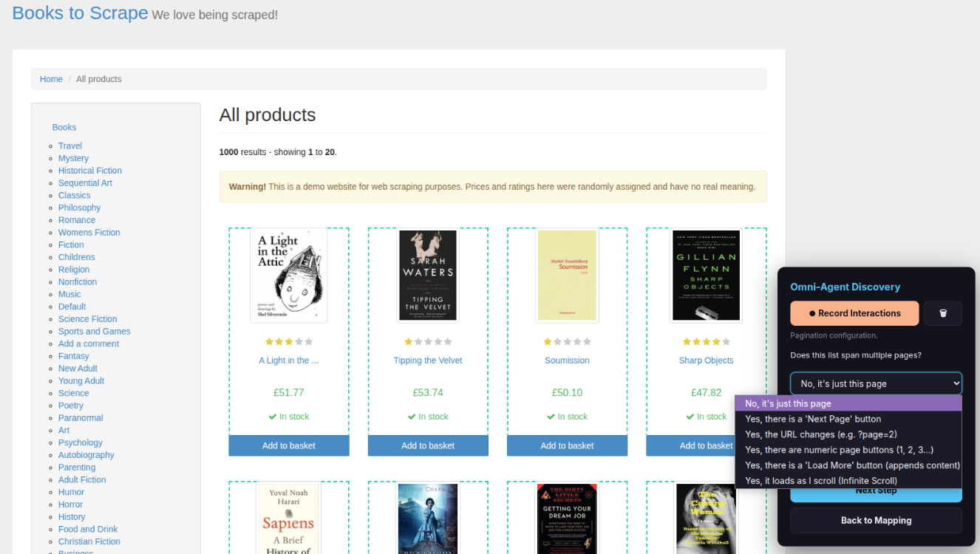Browse the Autobiography category
This screenshot has height=554, width=980.
click(86, 455)
